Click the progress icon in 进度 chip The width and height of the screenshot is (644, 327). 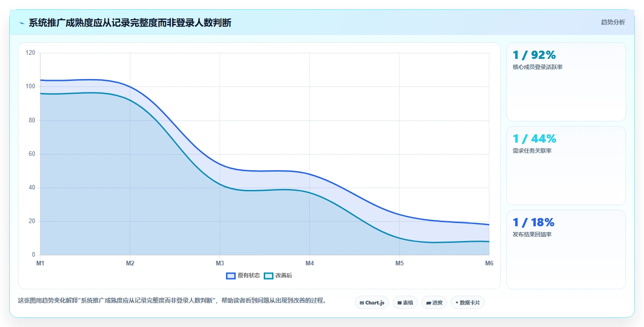[429, 303]
